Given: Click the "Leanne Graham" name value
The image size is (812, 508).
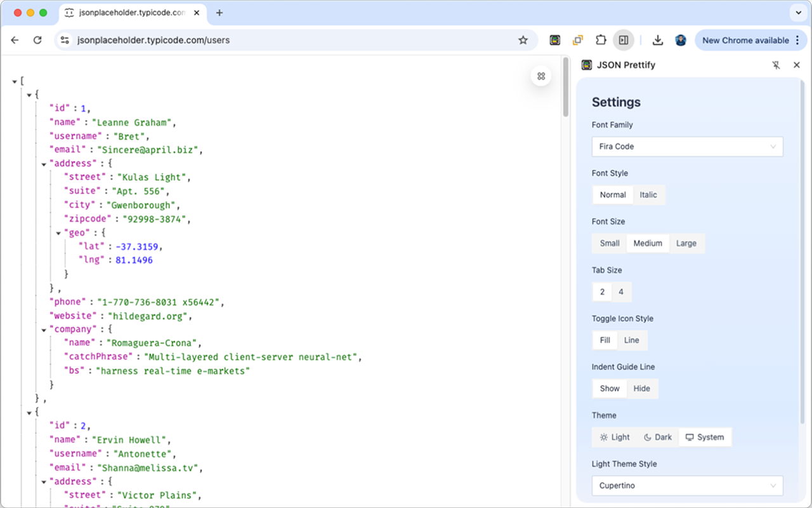Looking at the screenshot, I should [131, 123].
